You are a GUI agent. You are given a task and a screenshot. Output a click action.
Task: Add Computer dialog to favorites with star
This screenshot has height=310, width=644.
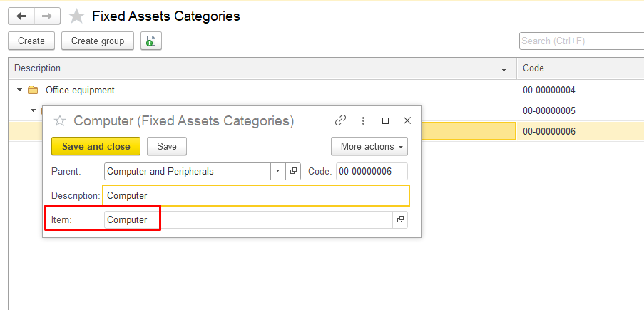[60, 121]
